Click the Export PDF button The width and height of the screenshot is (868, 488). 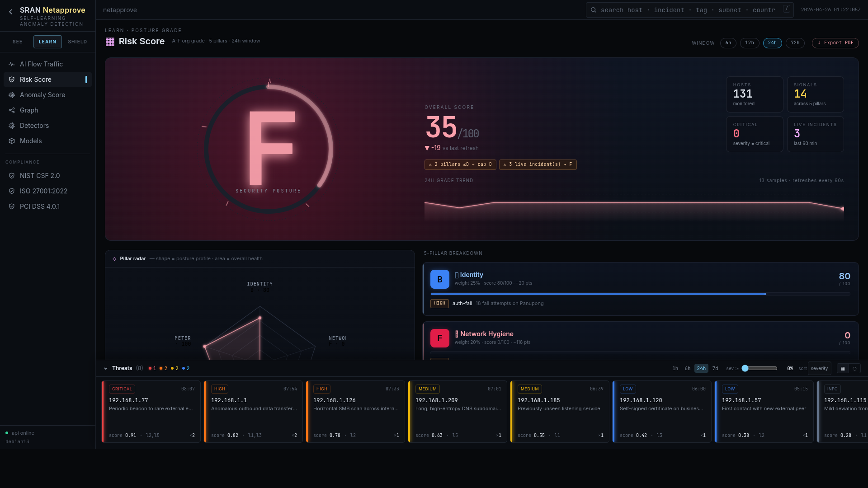835,43
